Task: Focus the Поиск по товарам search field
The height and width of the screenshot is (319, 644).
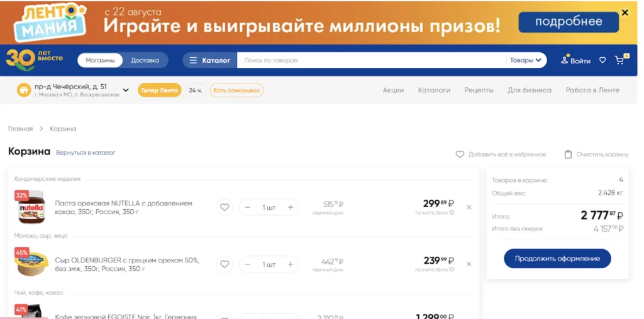Action: coord(372,60)
